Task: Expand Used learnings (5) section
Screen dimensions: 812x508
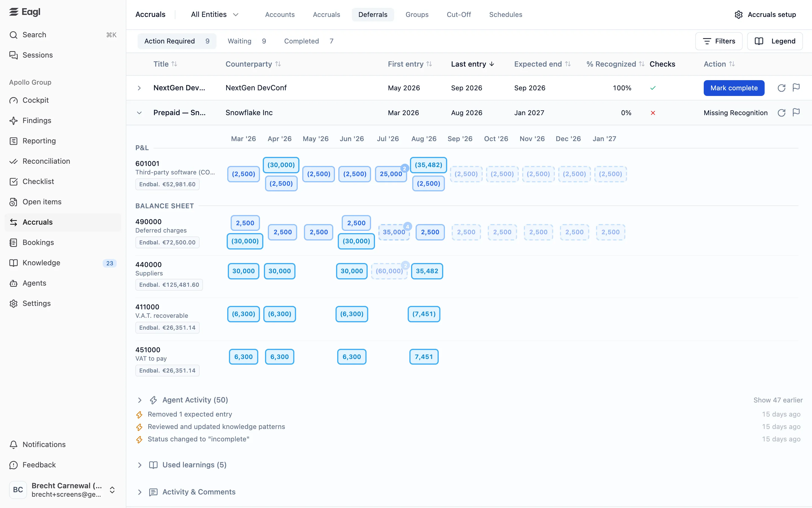Action: tap(140, 465)
